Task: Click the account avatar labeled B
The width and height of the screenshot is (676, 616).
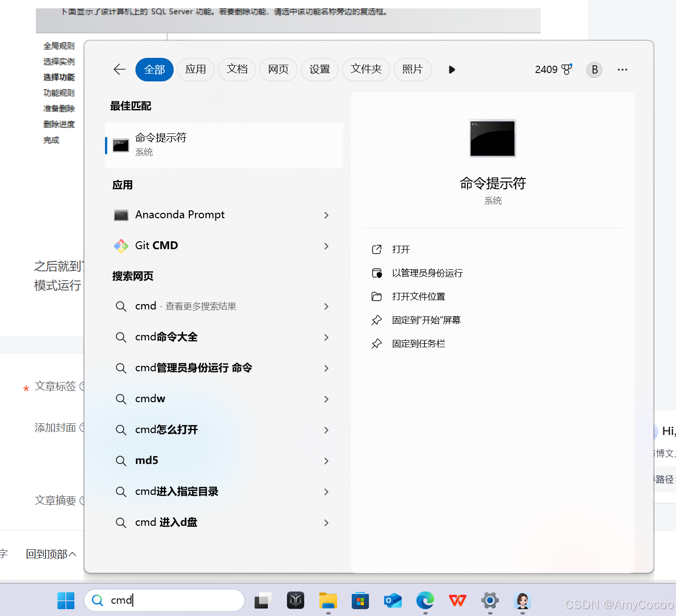Action: pyautogui.click(x=594, y=69)
